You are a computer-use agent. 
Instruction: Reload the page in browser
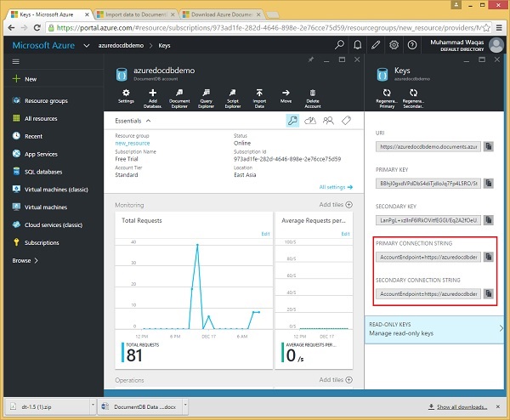click(x=37, y=28)
